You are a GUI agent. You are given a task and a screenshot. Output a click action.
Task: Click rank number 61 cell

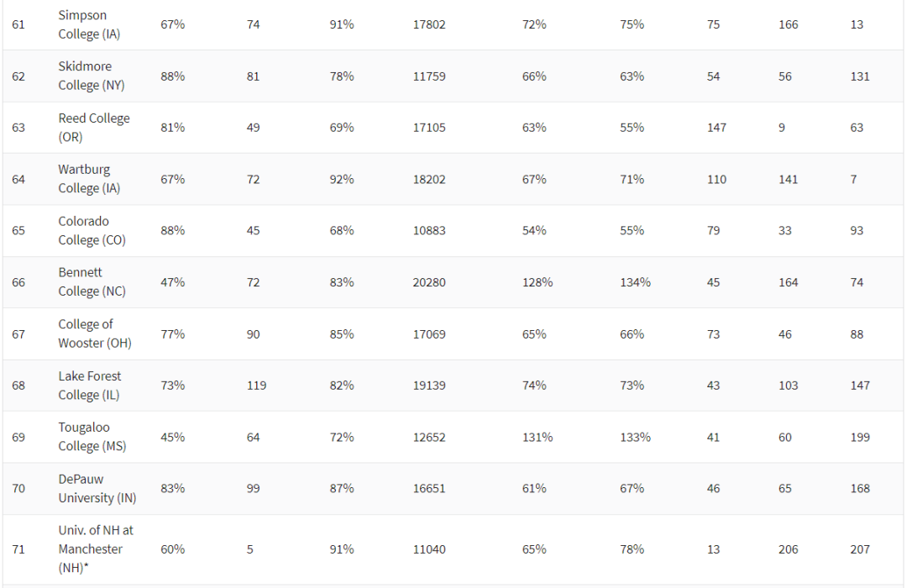(x=18, y=24)
